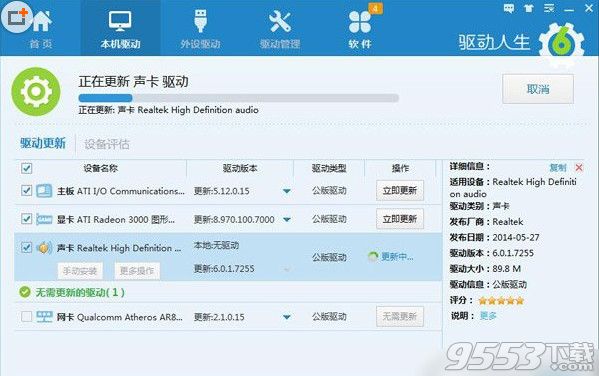The width and height of the screenshot is (599, 376).
Task: Uncheck the 主板 ATI I/O Communications checkbox
Action: (26, 190)
